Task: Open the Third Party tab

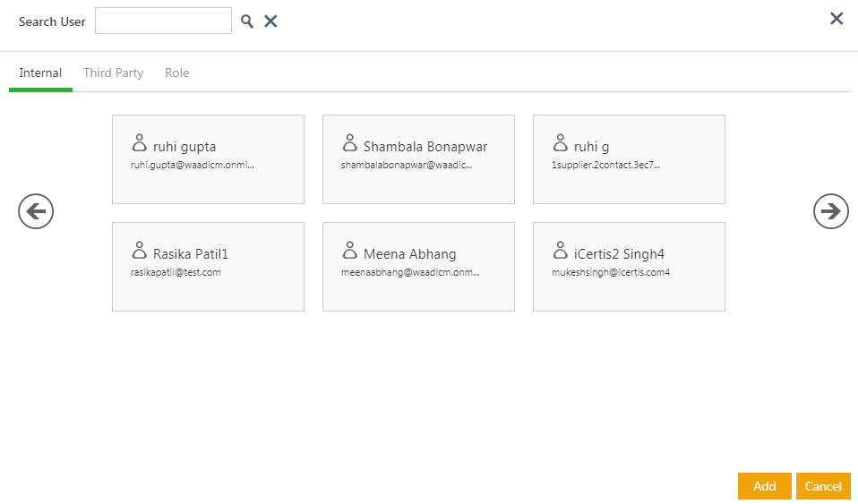Action: tap(113, 73)
